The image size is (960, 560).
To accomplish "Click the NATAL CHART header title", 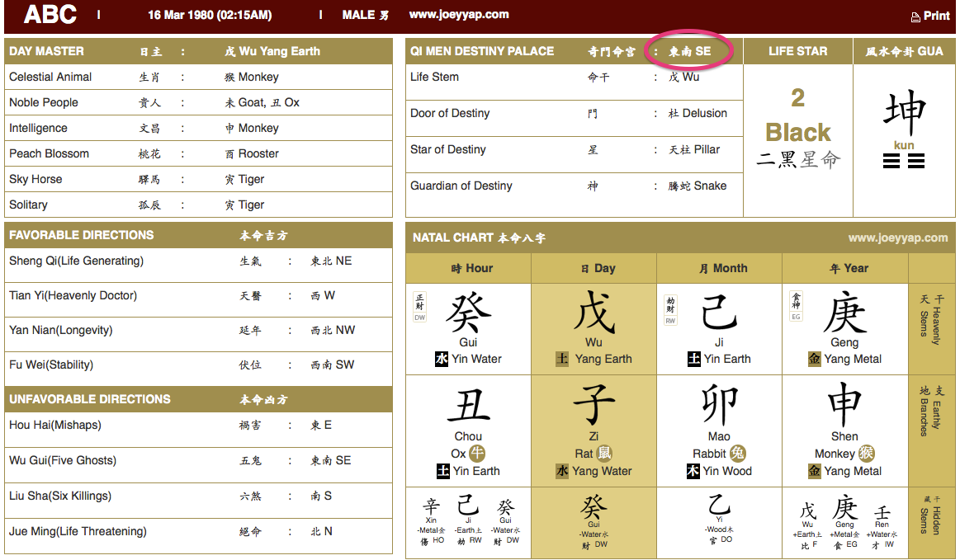I will point(479,238).
